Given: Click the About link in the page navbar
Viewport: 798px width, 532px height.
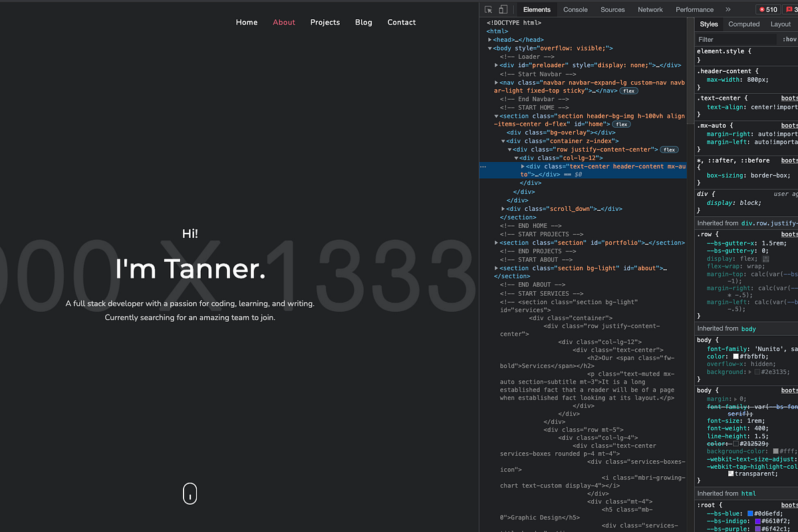Looking at the screenshot, I should pyautogui.click(x=284, y=22).
